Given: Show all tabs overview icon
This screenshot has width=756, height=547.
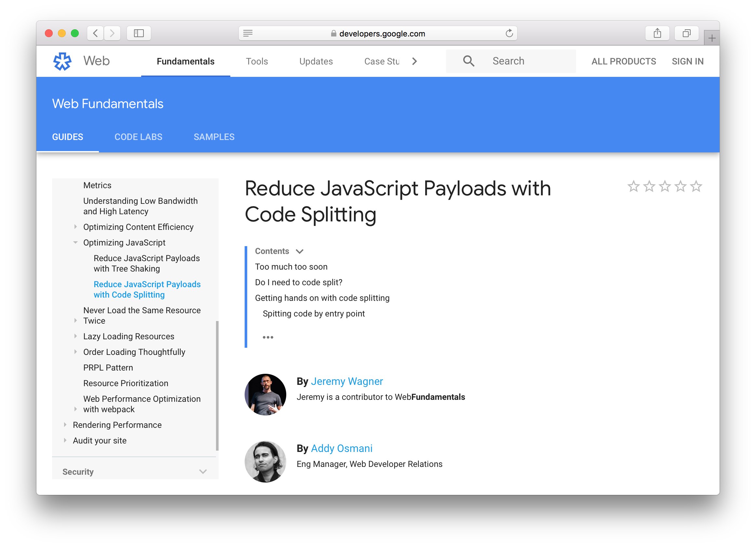Looking at the screenshot, I should point(686,33).
